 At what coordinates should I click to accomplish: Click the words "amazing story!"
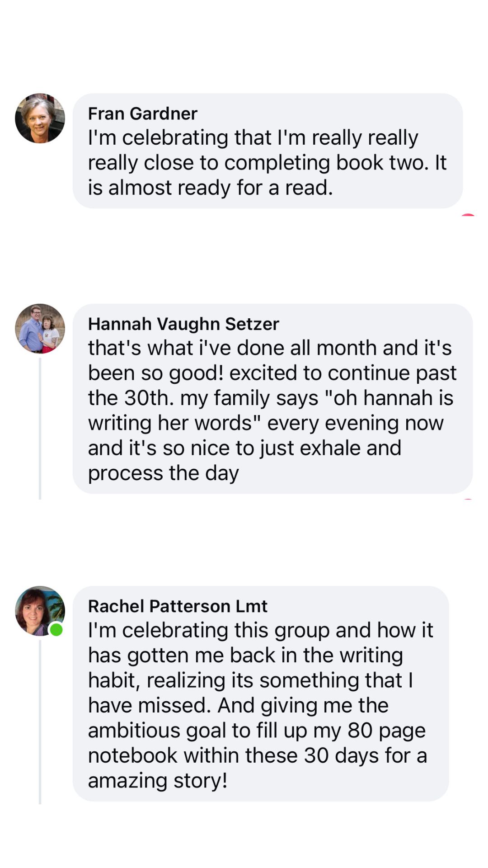[x=157, y=780]
